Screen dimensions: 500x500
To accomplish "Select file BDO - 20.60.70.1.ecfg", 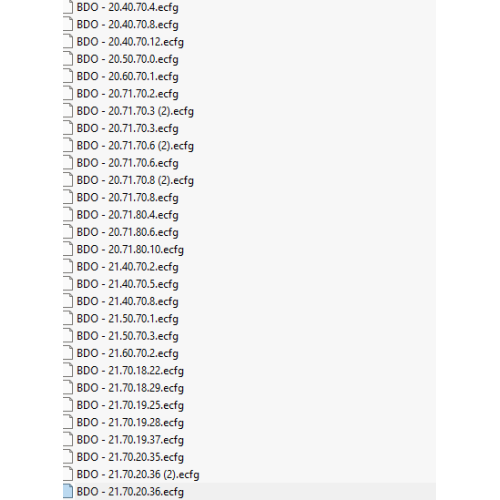I will (x=128, y=77).
